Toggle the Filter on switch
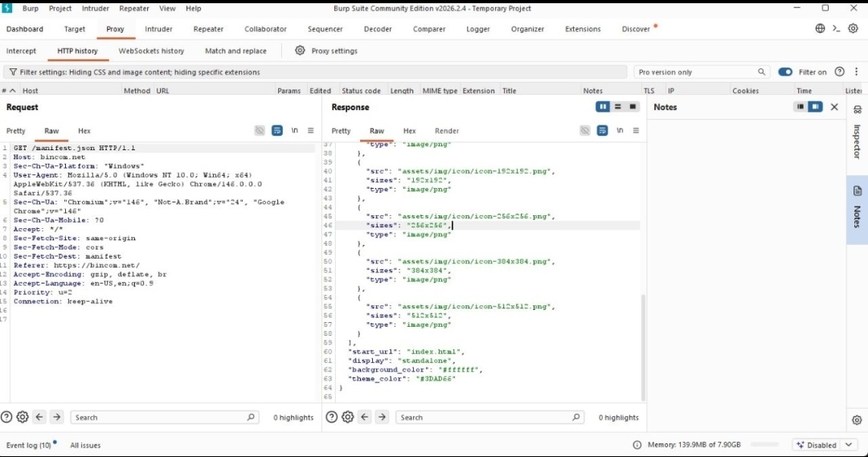This screenshot has height=457, width=868. tap(785, 72)
